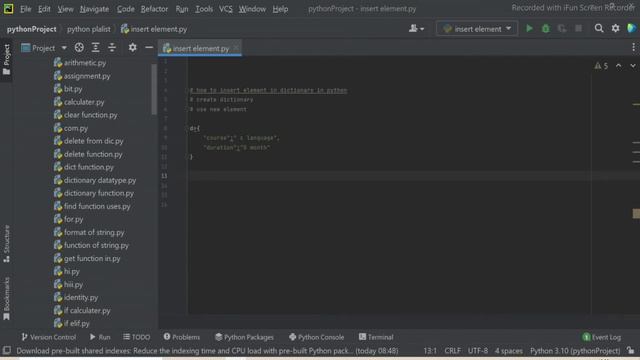Toggle the Project side tool window tab
The image size is (640, 360).
[6, 60]
